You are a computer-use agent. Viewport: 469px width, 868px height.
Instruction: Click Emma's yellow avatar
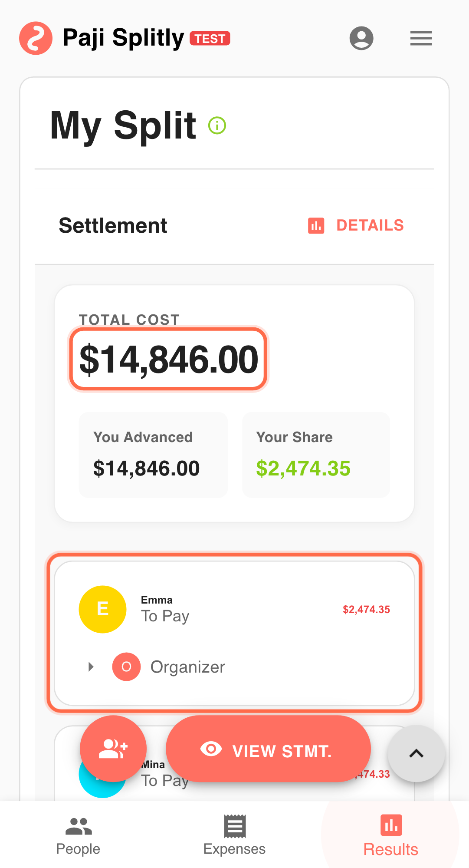click(x=102, y=609)
